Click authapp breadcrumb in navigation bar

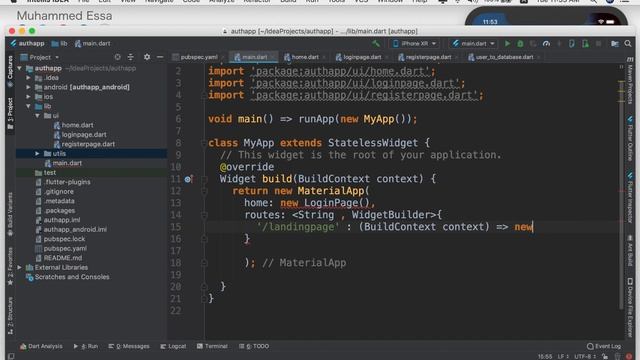point(27,43)
